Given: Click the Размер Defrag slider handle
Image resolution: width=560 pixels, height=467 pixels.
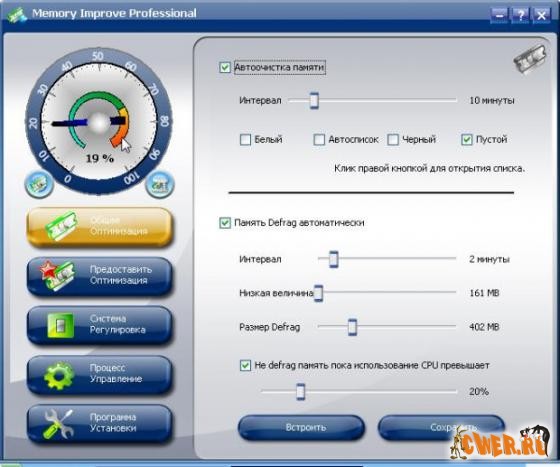Looking at the screenshot, I should pos(352,327).
